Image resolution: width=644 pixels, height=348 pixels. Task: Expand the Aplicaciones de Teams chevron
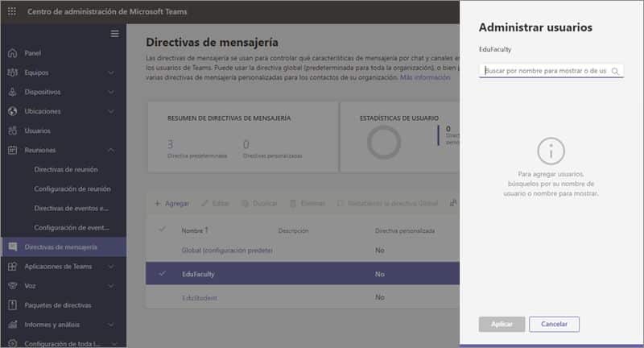111,267
